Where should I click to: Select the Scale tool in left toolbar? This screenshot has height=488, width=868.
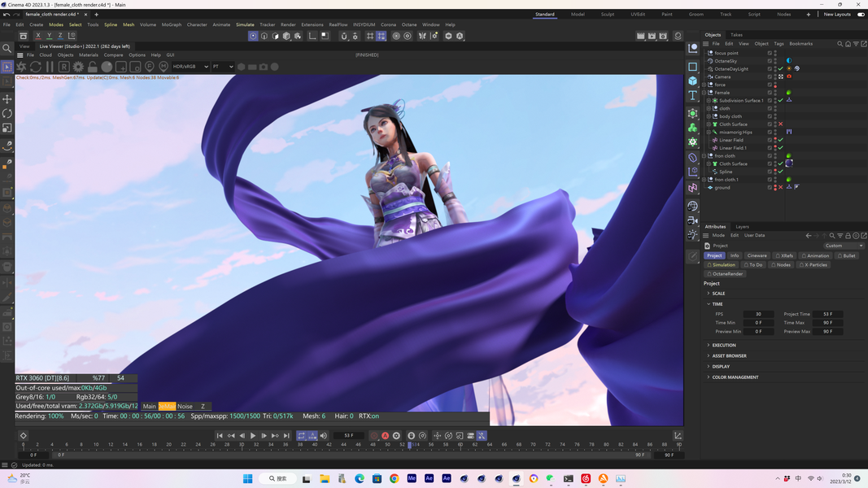tap(7, 128)
